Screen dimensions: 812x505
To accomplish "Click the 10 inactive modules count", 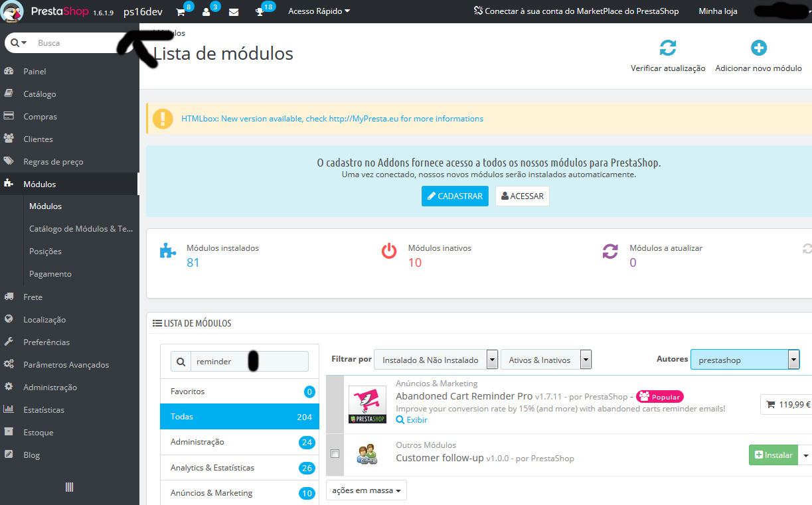I will coord(415,263).
